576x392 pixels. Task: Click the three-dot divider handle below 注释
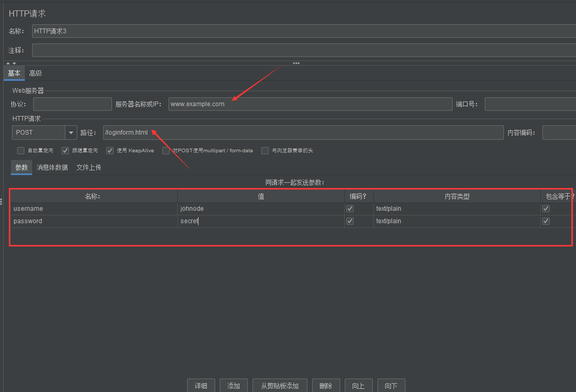296,63
